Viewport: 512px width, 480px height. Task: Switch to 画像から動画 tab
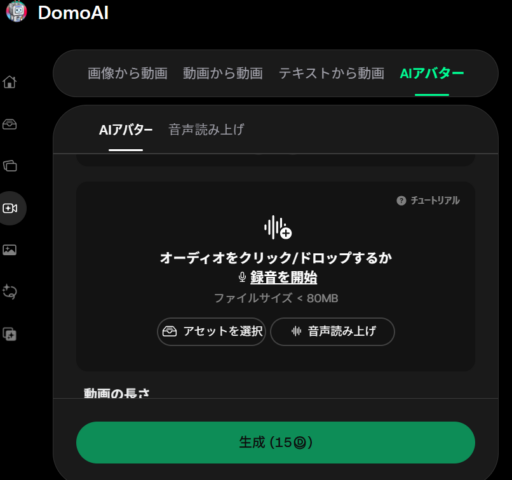pos(128,73)
